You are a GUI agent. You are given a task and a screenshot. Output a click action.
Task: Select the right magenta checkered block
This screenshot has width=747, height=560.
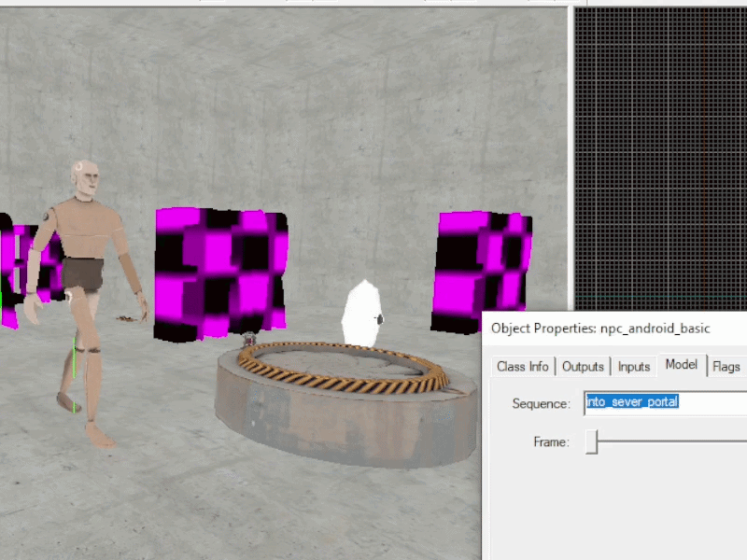pos(481,272)
